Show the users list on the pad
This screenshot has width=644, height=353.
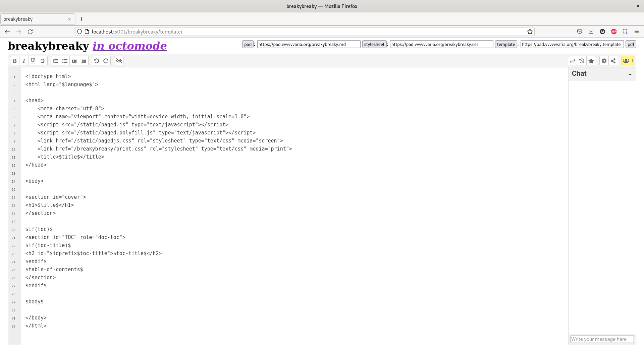click(627, 61)
